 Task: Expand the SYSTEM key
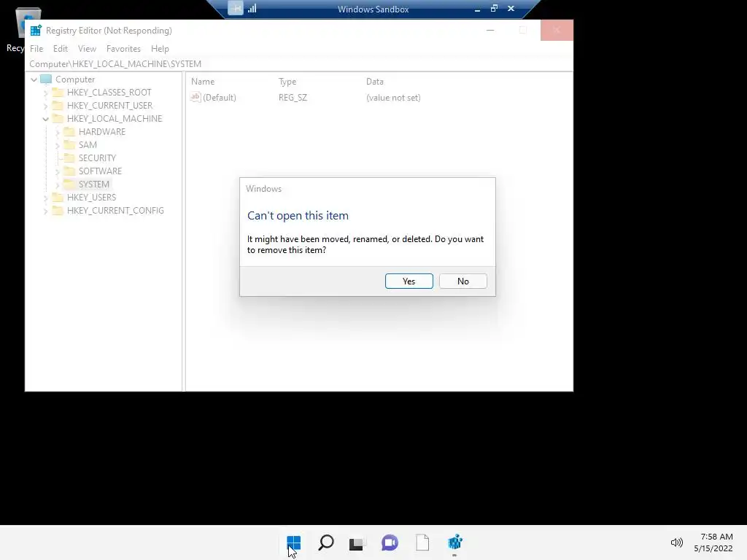tap(58, 184)
